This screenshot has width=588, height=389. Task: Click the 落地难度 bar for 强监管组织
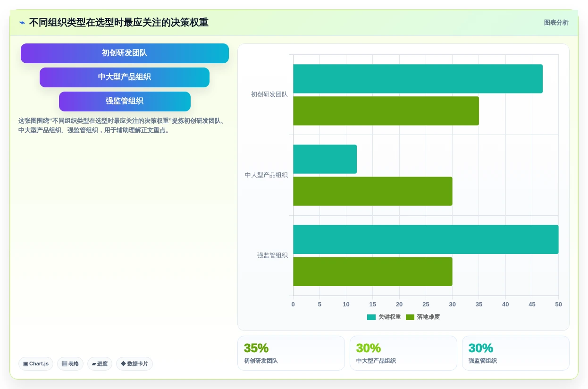point(373,271)
